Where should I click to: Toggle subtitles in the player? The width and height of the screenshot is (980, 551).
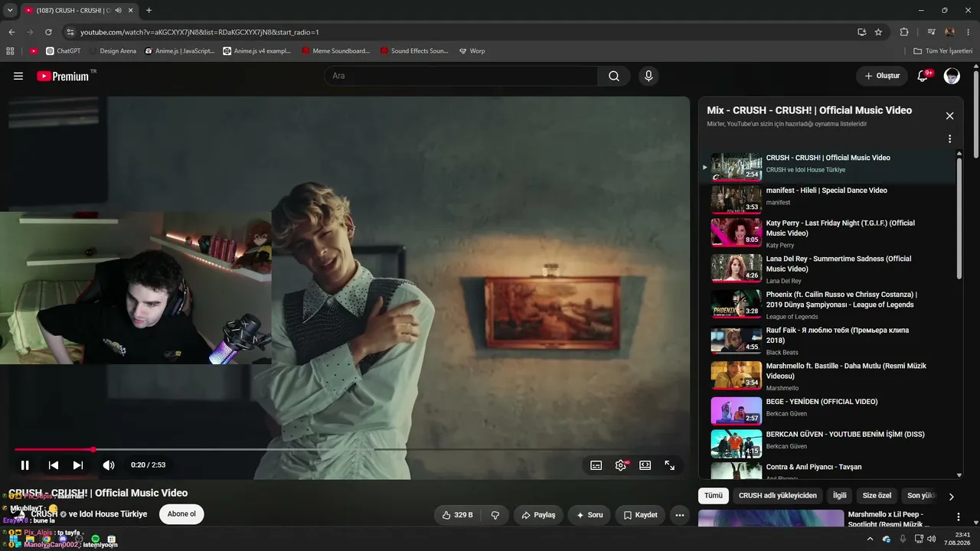[596, 465]
